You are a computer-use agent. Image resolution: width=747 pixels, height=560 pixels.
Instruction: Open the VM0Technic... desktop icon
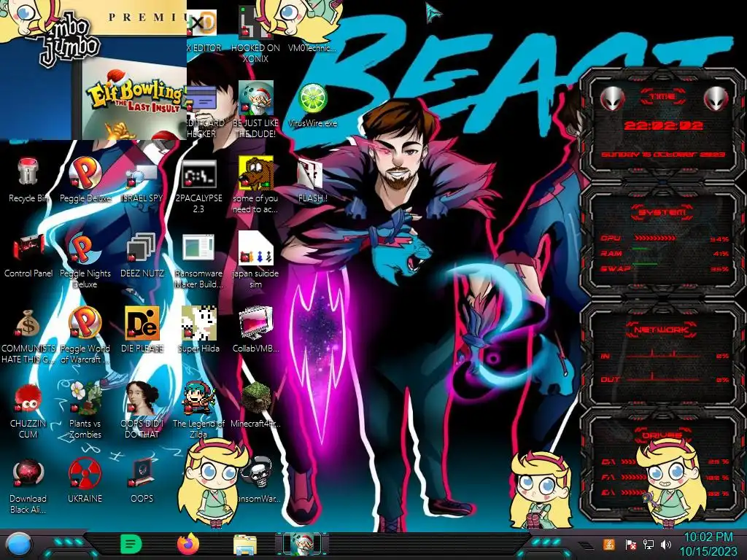[312, 47]
